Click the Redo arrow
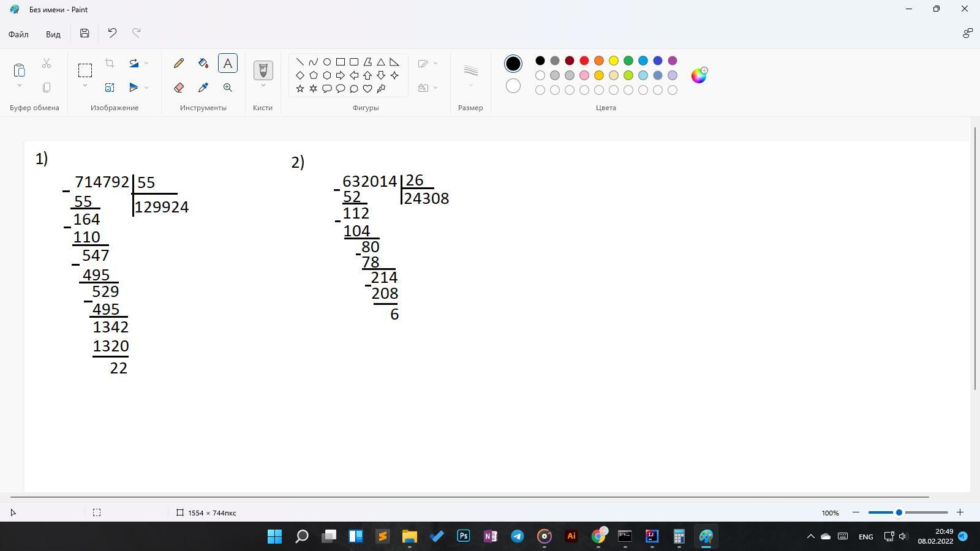Image resolution: width=980 pixels, height=551 pixels. pyautogui.click(x=137, y=33)
